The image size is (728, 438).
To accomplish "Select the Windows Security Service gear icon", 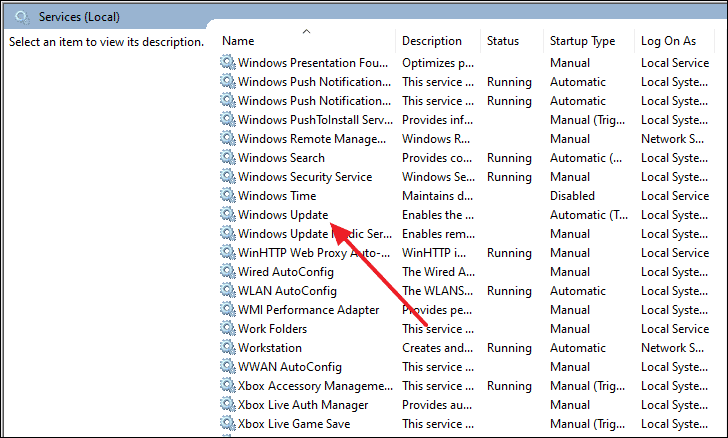I will point(228,177).
